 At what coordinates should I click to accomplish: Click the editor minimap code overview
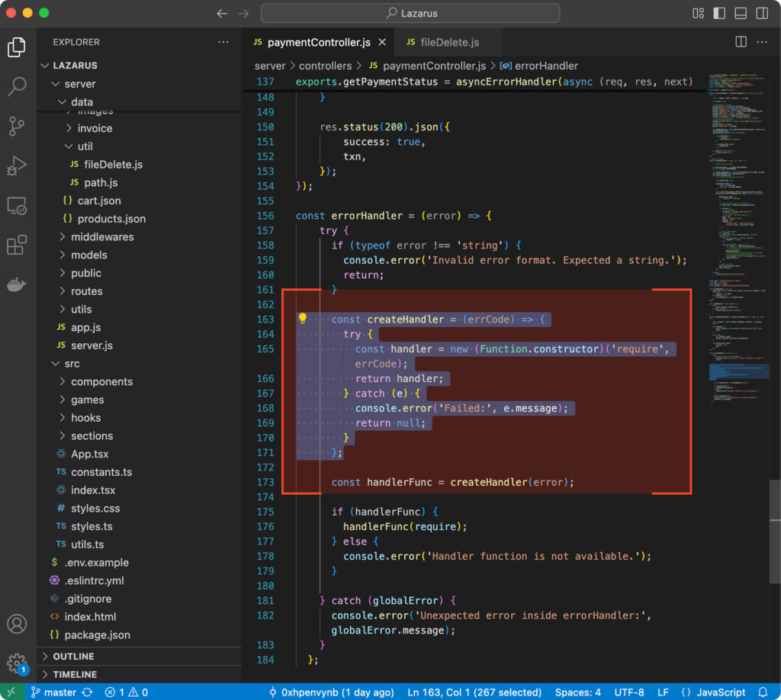736,229
